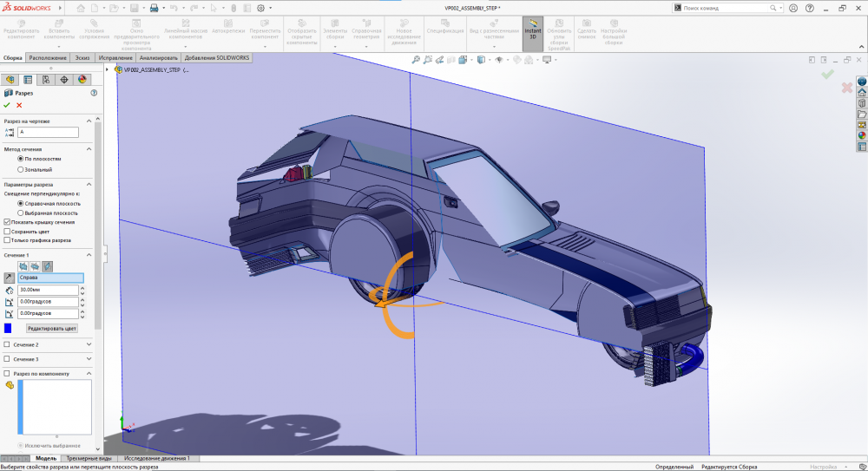
Task: Collapse the Метод сечения section
Action: click(x=89, y=149)
